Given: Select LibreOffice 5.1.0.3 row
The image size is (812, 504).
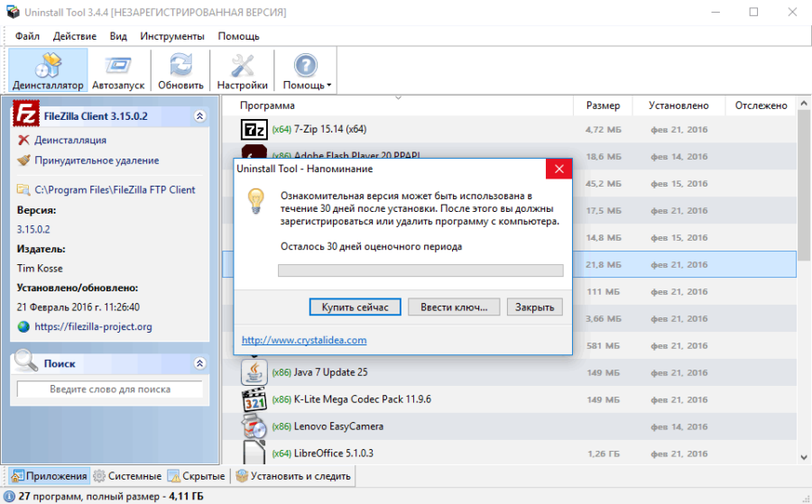Looking at the screenshot, I should 510,453.
